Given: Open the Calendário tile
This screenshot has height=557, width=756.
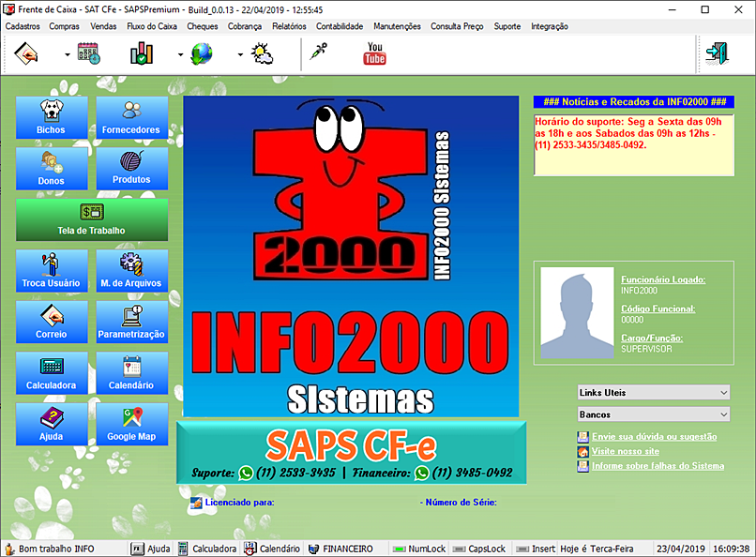Looking at the screenshot, I should pyautogui.click(x=131, y=373).
